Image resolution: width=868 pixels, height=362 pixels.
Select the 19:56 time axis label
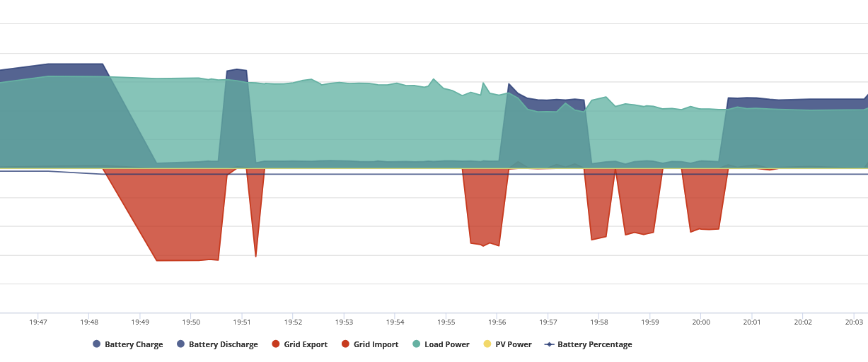(x=497, y=322)
